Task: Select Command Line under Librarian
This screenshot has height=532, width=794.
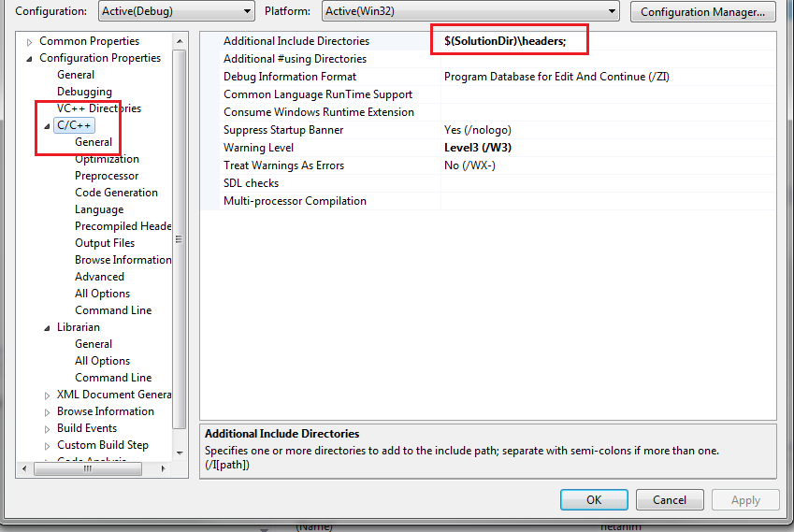Action: pyautogui.click(x=113, y=378)
